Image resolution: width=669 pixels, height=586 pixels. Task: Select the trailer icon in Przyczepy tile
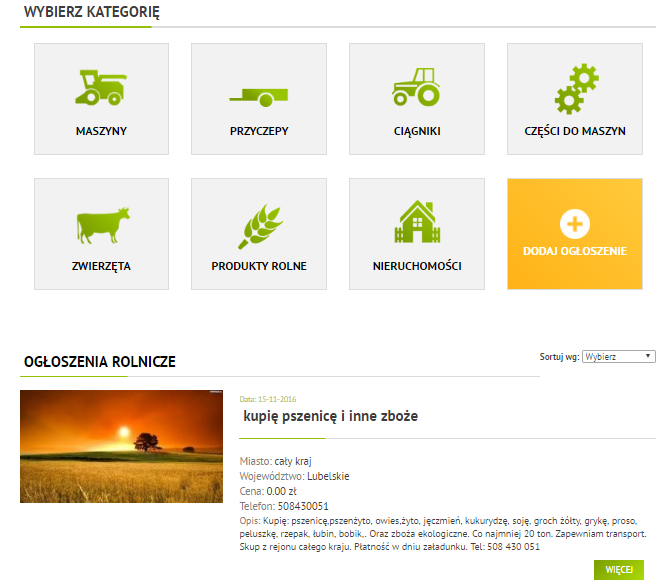tap(258, 94)
